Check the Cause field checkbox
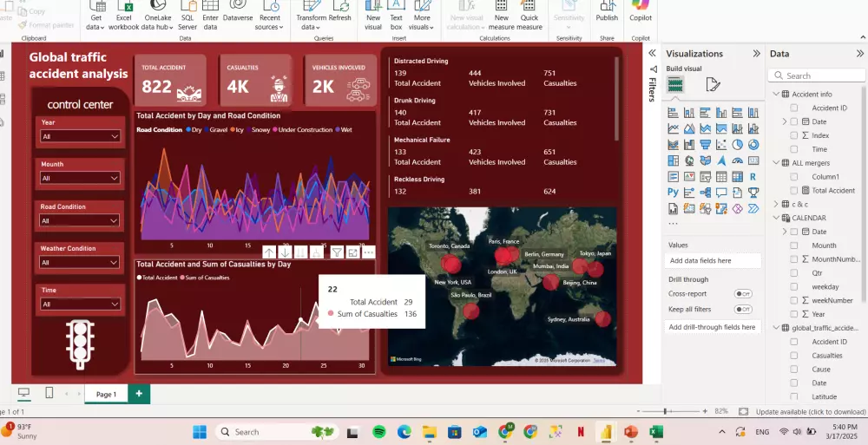 click(794, 370)
